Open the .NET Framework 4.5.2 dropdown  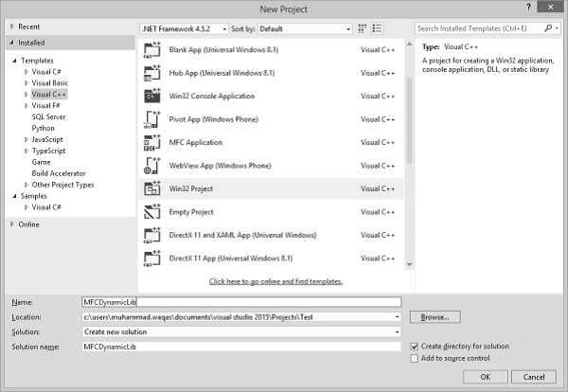click(184, 28)
